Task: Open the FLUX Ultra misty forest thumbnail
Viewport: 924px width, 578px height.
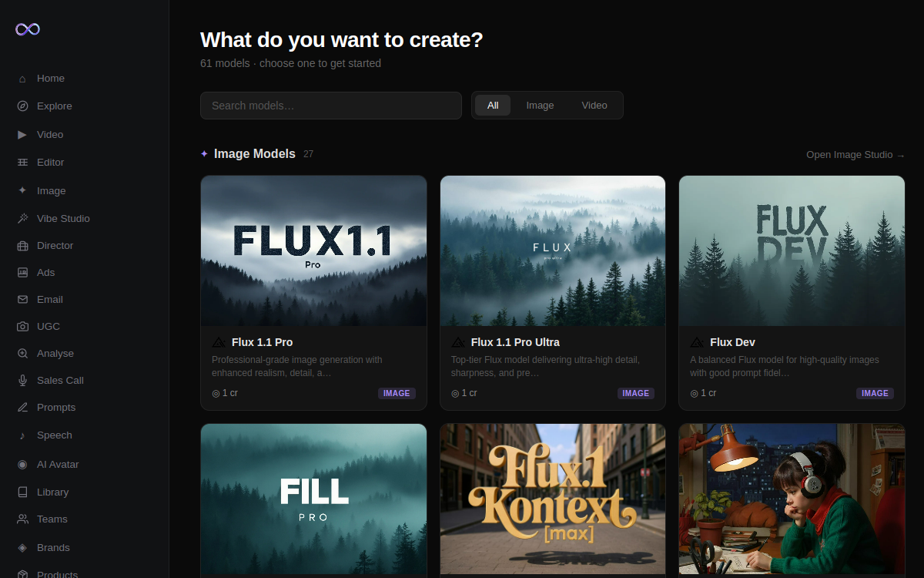Action: coord(553,250)
